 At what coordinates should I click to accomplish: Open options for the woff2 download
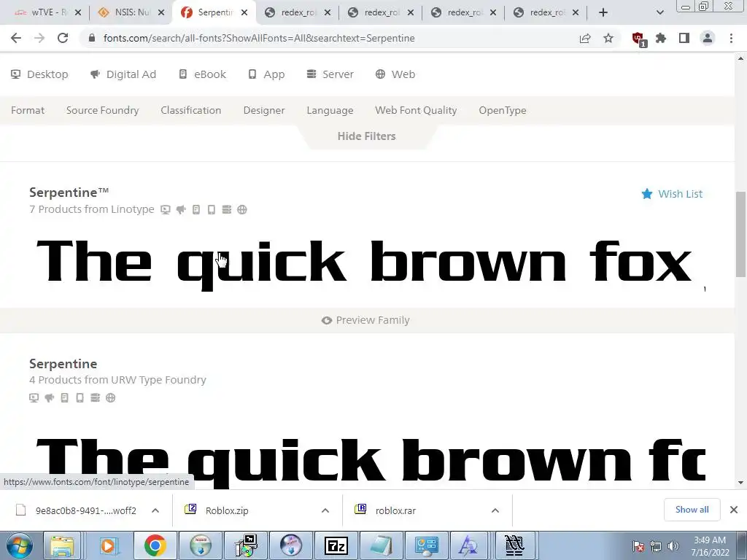coord(155,510)
